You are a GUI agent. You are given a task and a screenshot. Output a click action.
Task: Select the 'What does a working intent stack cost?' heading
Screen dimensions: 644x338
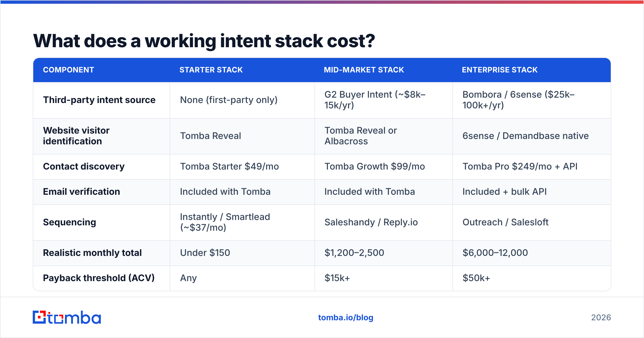204,41
